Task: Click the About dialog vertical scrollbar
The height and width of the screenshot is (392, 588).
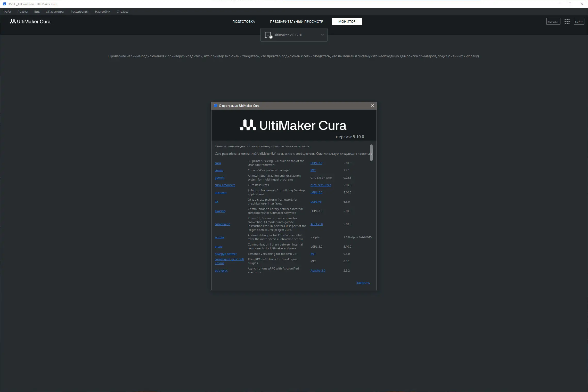Action: (371, 153)
